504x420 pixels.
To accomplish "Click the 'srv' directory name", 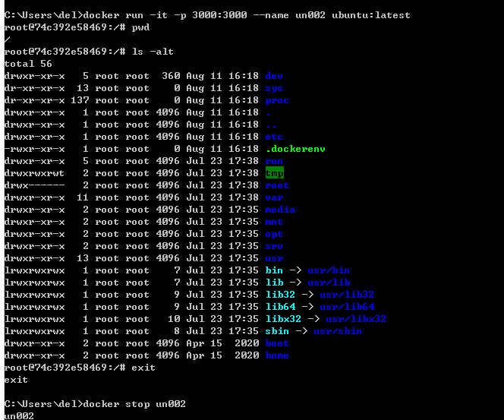I will pos(274,246).
